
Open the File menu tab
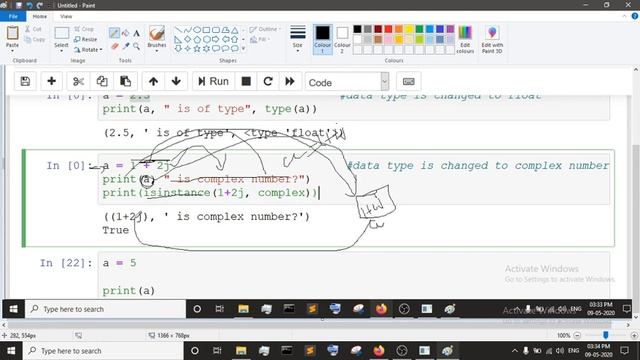13,16
